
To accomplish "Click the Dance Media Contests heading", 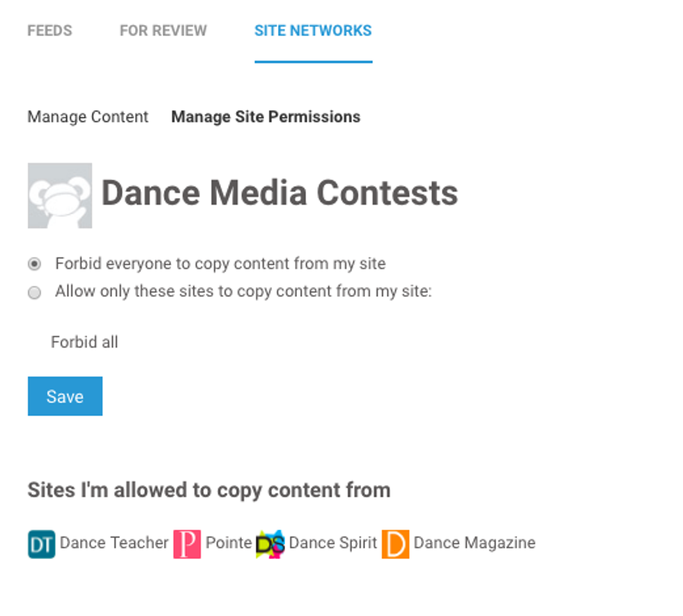I will (279, 193).
